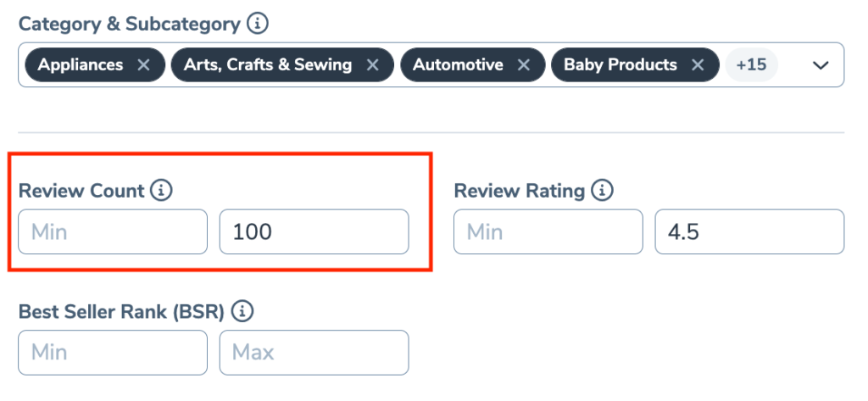Select the Appliances chip label
868x401 pixels.
click(81, 65)
